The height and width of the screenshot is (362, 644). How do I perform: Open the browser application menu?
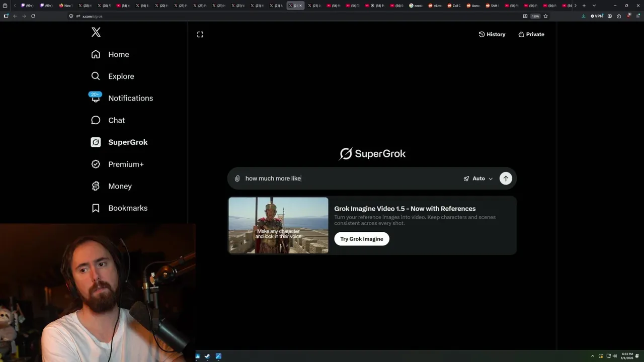click(638, 16)
